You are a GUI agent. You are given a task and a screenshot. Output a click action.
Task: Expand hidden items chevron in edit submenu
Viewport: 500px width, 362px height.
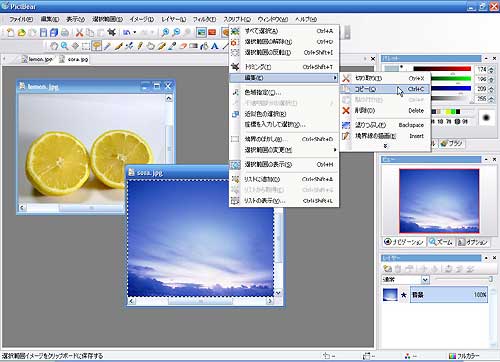[385, 146]
